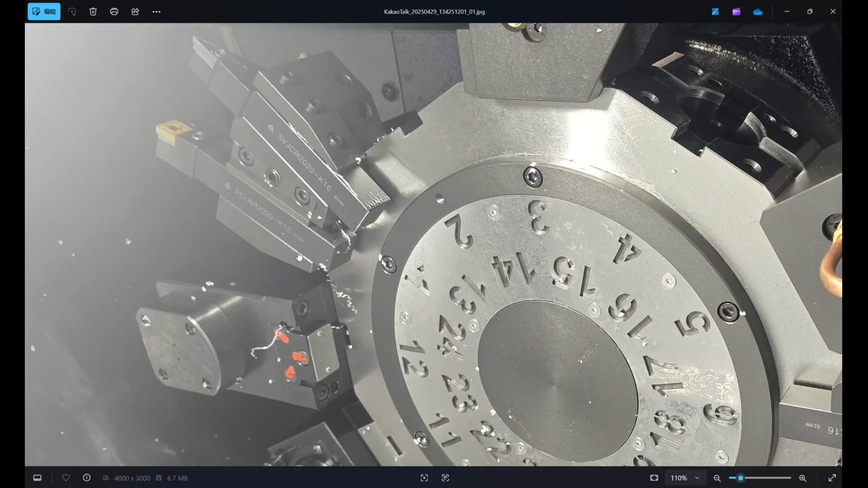Click the fit to window icon
The width and height of the screenshot is (868, 488).
pyautogui.click(x=654, y=478)
